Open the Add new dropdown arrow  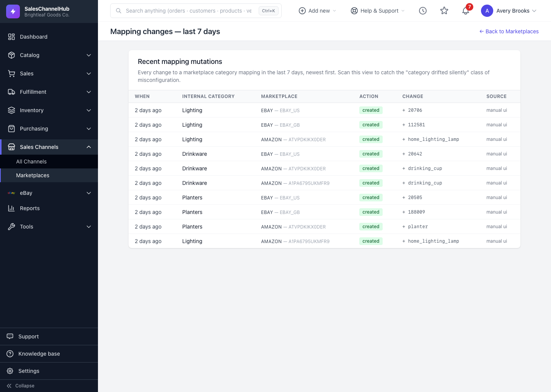tap(334, 11)
